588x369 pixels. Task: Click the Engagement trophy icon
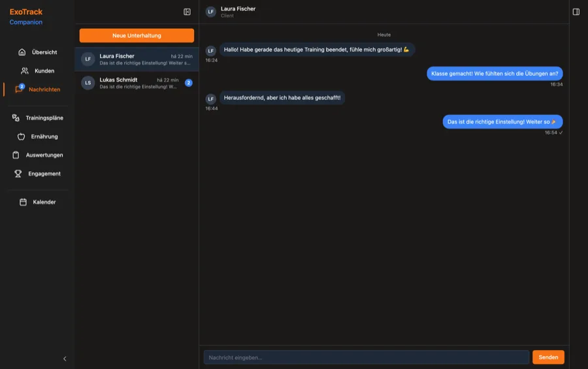point(18,174)
